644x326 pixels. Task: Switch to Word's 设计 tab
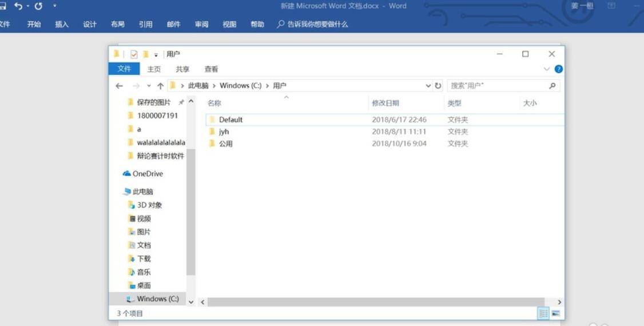click(90, 24)
